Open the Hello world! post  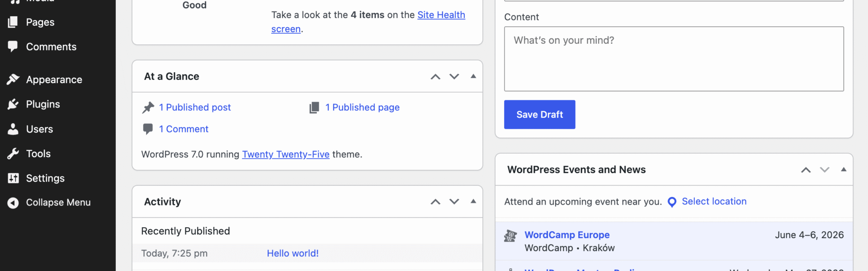tap(292, 253)
